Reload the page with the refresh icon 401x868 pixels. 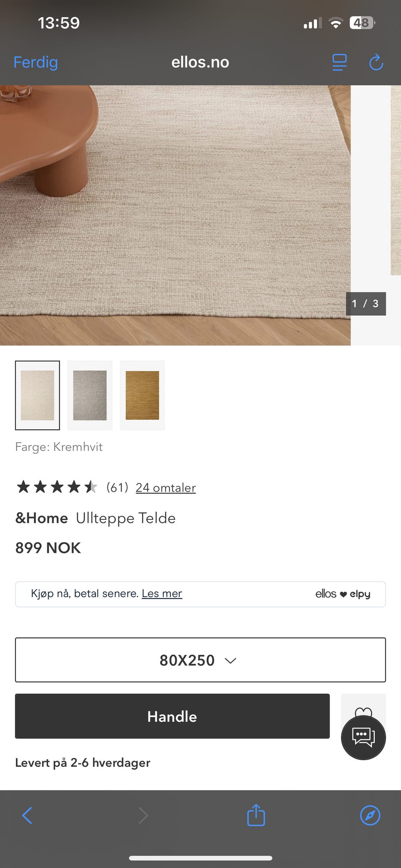[x=376, y=62]
